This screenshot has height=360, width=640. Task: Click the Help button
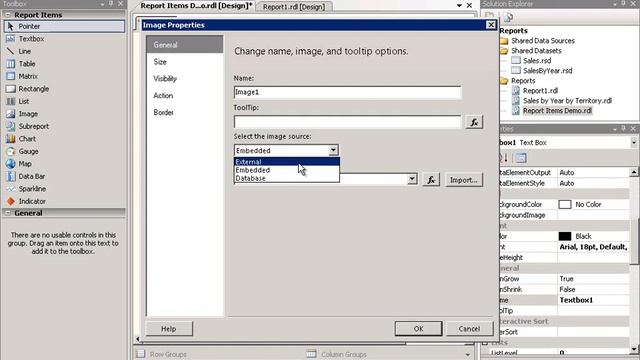[x=169, y=329]
